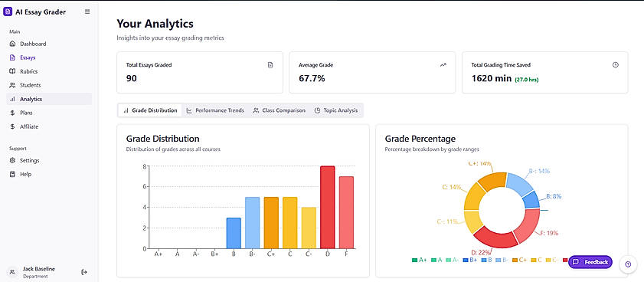Open Rubrics via its book icon
This screenshot has height=282, width=644.
click(12, 71)
